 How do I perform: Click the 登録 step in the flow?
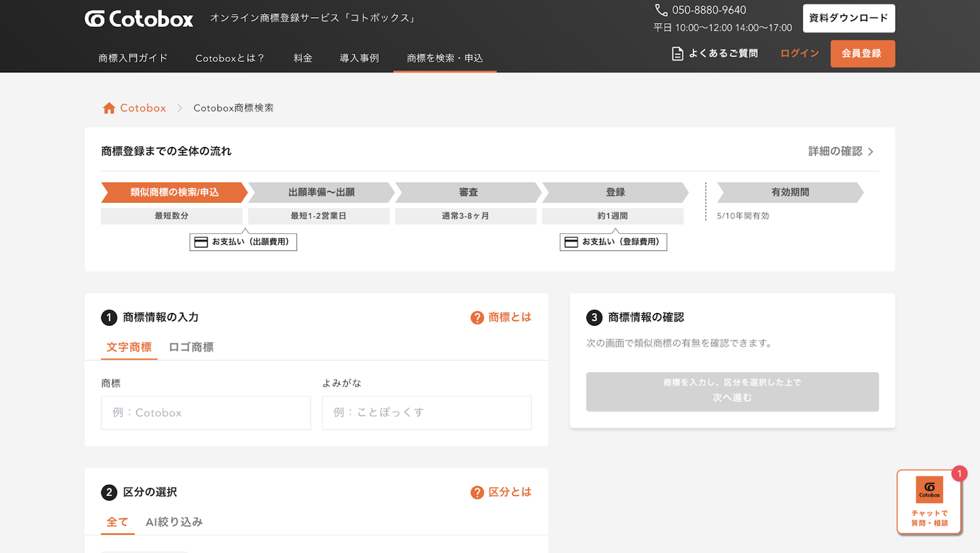[615, 192]
